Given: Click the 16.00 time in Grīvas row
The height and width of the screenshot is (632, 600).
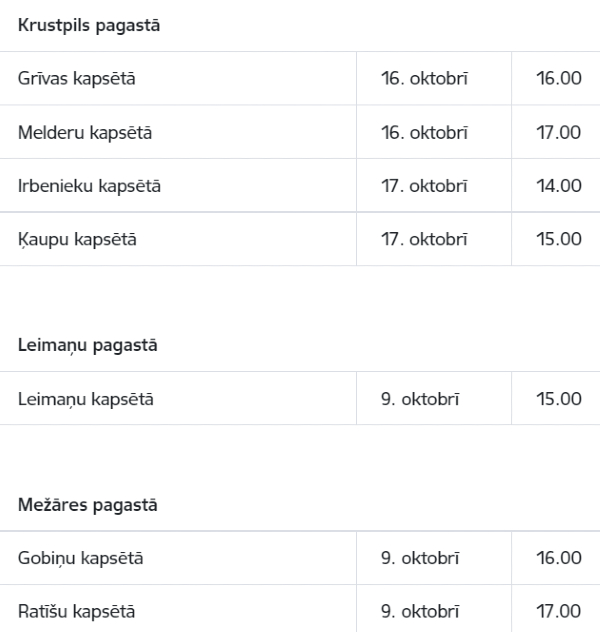Looking at the screenshot, I should (x=559, y=78).
